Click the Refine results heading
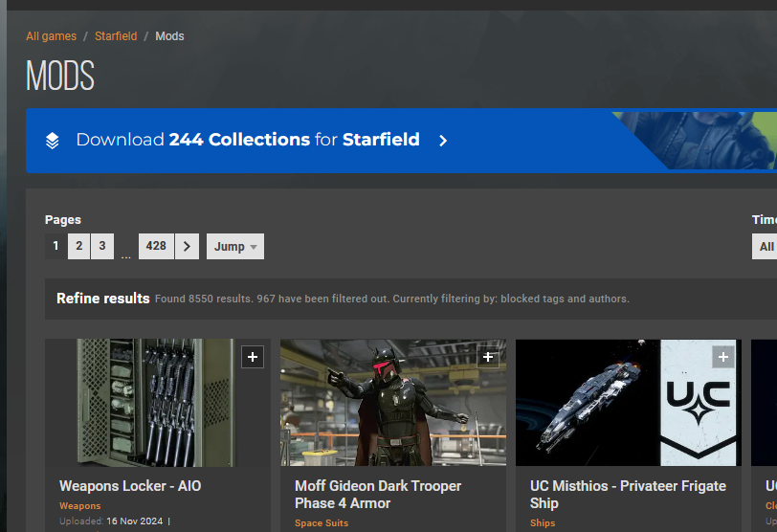 tap(103, 299)
